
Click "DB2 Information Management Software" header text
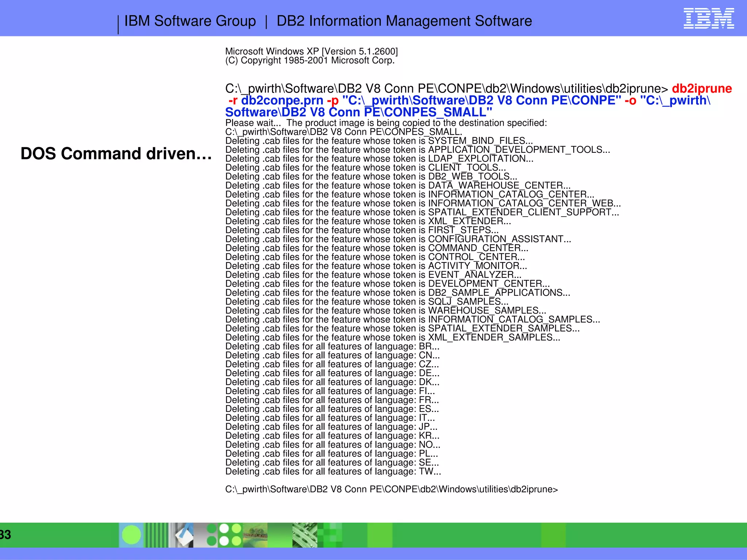click(404, 21)
